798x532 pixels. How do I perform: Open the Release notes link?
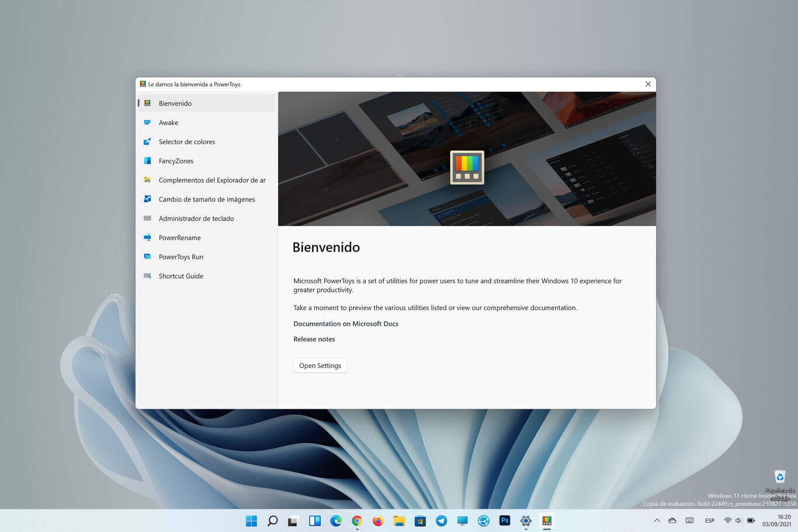pyautogui.click(x=314, y=339)
